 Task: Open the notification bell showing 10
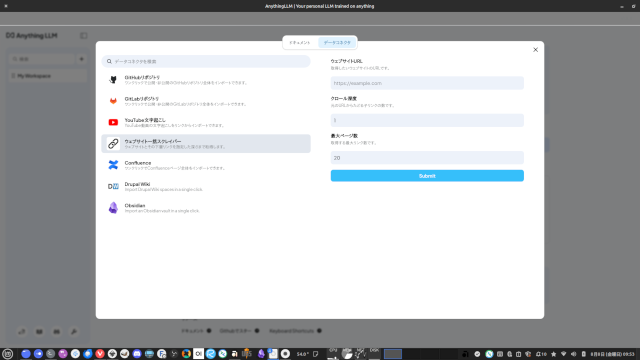click(541, 354)
